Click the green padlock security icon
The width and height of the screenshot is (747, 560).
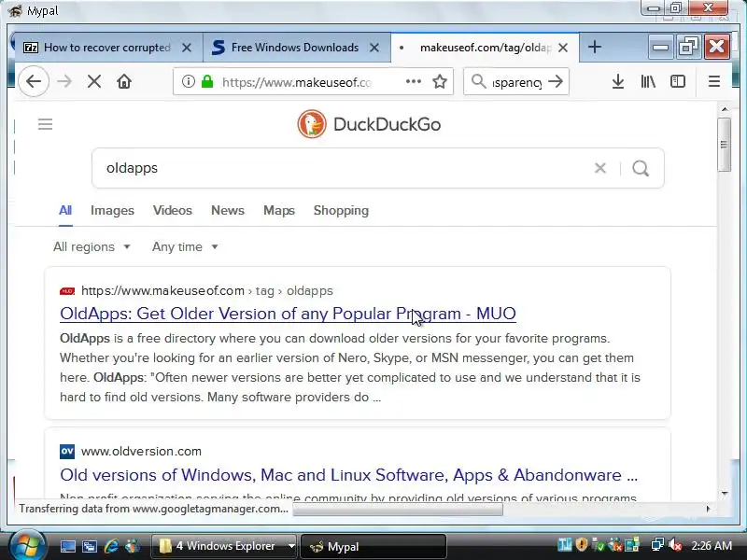[x=207, y=81]
